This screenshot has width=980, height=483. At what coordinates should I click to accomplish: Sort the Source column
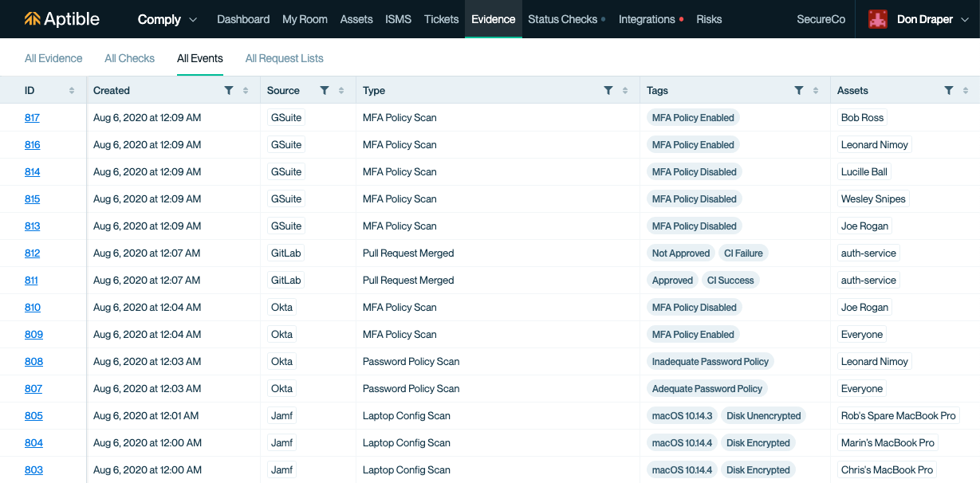point(341,91)
